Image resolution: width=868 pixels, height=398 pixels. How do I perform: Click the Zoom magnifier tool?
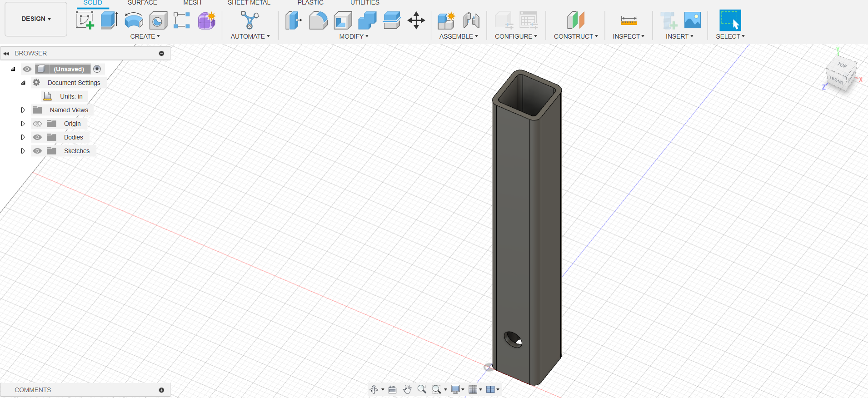[x=422, y=389]
